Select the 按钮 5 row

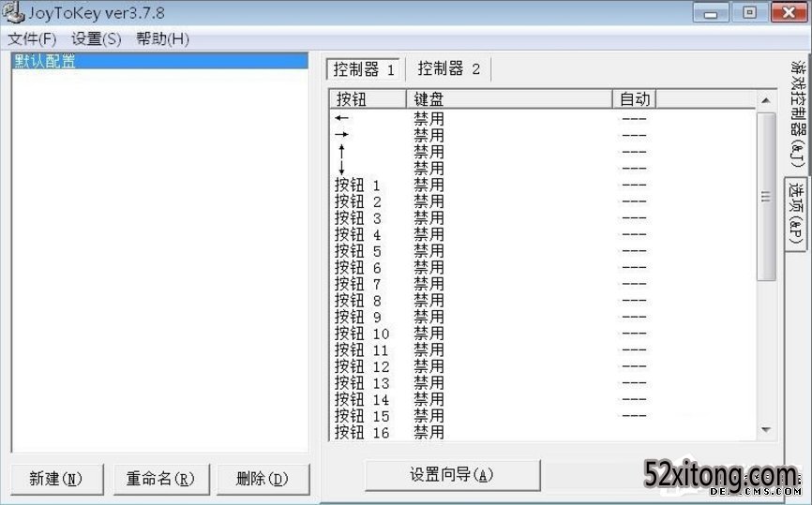[543, 251]
